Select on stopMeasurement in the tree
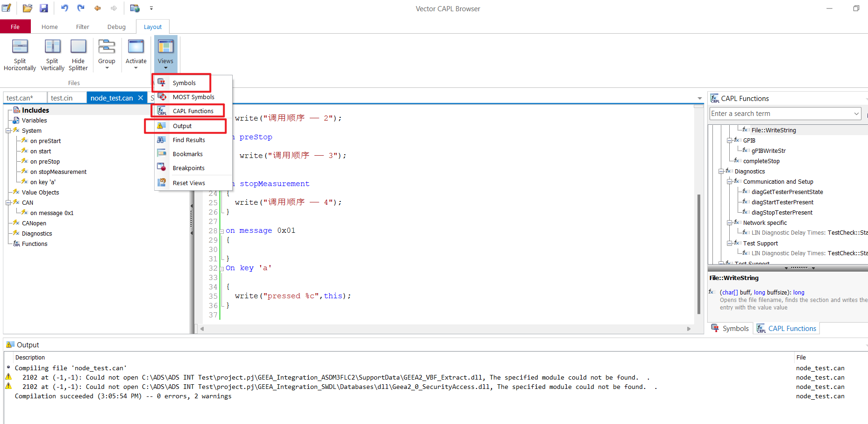 tap(58, 172)
